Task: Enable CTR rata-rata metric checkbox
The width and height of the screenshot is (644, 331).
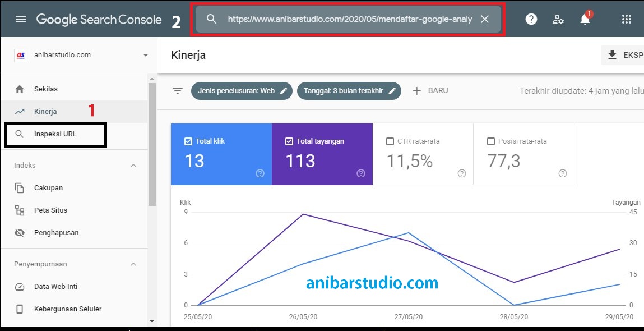Action: 390,141
